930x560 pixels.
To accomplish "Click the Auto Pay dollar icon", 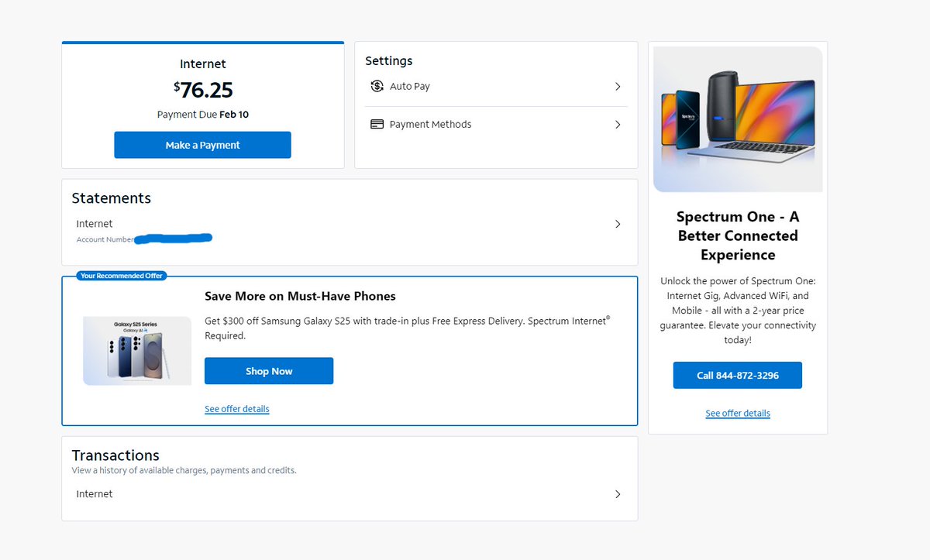I will coord(377,86).
